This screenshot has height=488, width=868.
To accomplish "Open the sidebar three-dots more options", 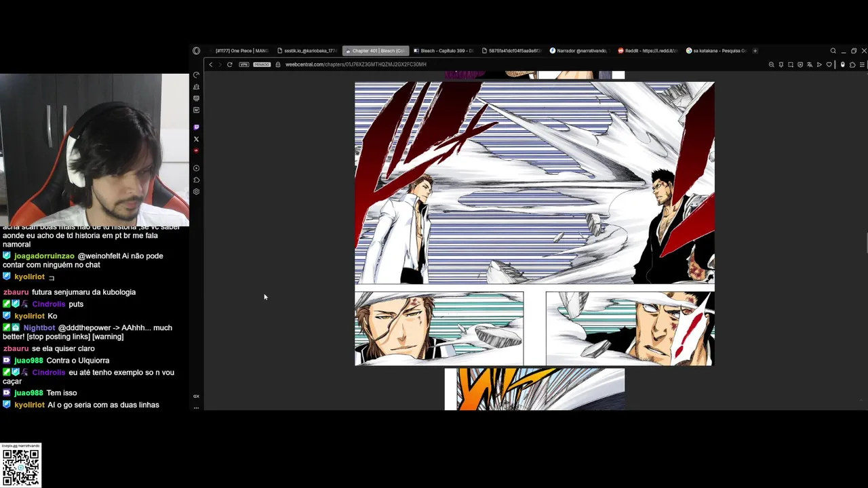I will click(196, 407).
